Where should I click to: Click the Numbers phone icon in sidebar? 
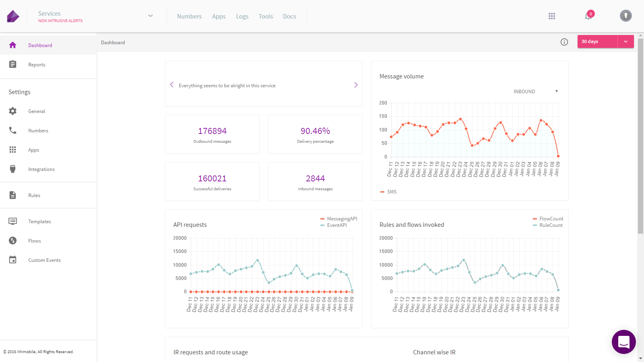(x=12, y=130)
